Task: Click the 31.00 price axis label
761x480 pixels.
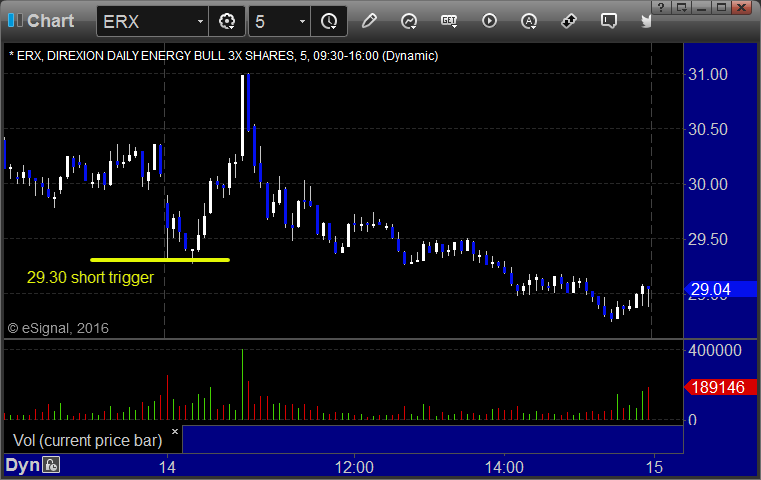Action: click(x=708, y=74)
